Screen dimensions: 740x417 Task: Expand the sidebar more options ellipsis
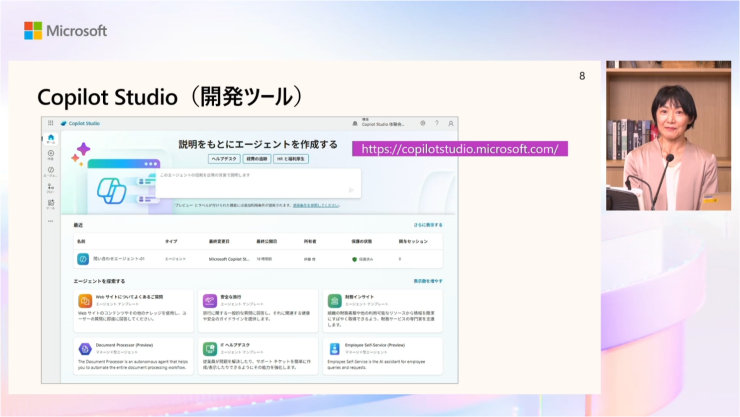(x=50, y=221)
